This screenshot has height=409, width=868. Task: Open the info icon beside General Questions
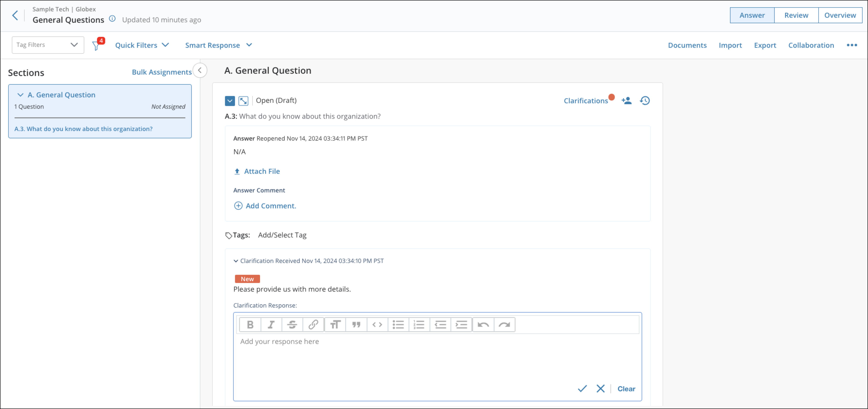pyautogui.click(x=112, y=19)
